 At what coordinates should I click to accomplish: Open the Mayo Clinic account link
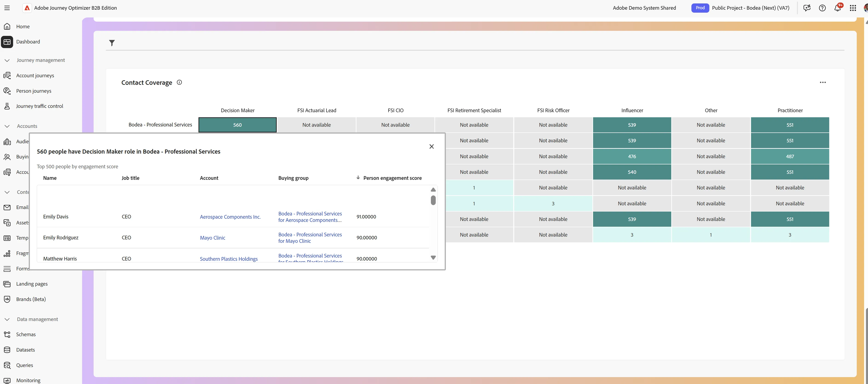tap(212, 238)
